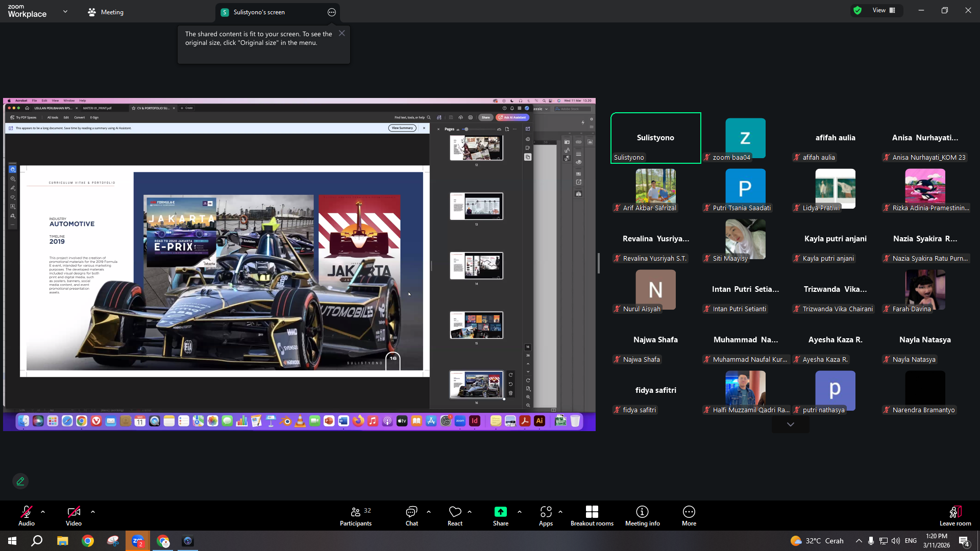Open the More menu in Zoom toolbar
Screen dimensions: 980x551
pos(689,516)
